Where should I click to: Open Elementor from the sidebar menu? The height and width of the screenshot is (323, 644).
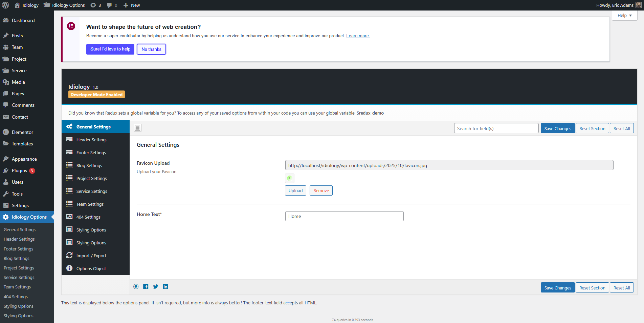22,132
